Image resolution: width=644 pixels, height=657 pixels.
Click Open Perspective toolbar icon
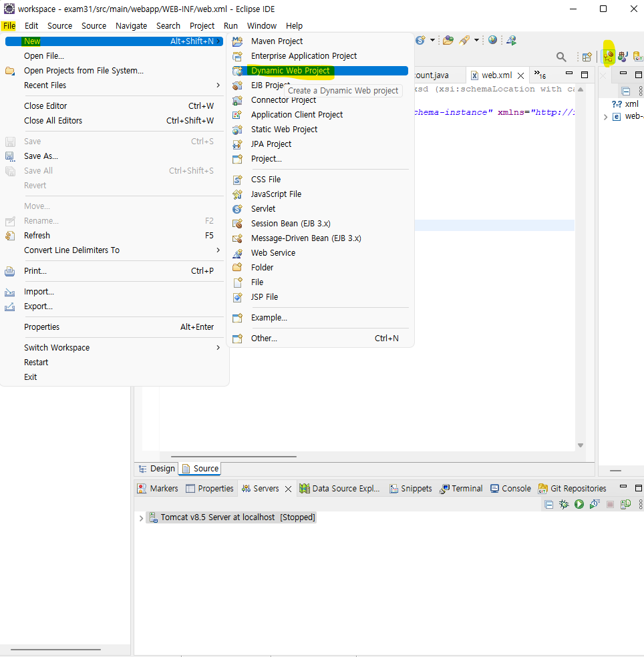tap(587, 57)
